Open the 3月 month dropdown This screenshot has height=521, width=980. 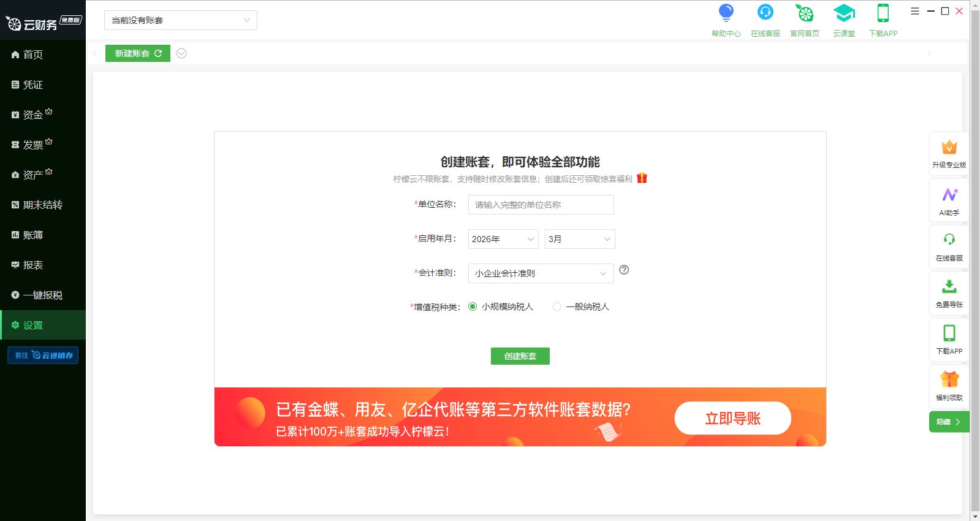click(x=579, y=239)
